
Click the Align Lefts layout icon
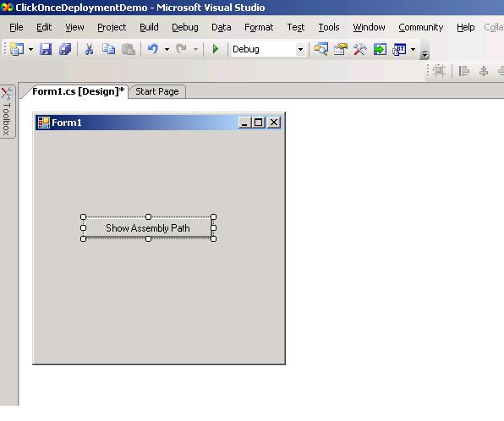[463, 71]
